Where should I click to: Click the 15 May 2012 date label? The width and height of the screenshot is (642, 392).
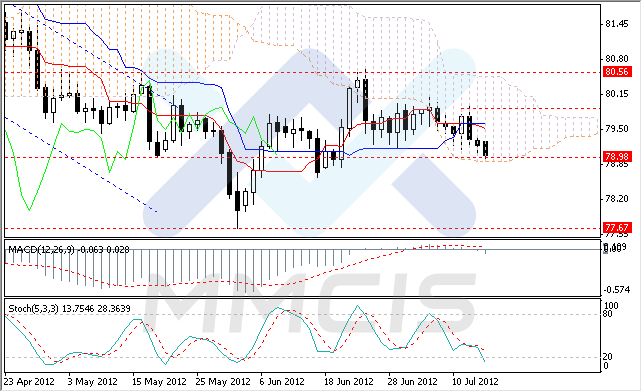tap(159, 382)
